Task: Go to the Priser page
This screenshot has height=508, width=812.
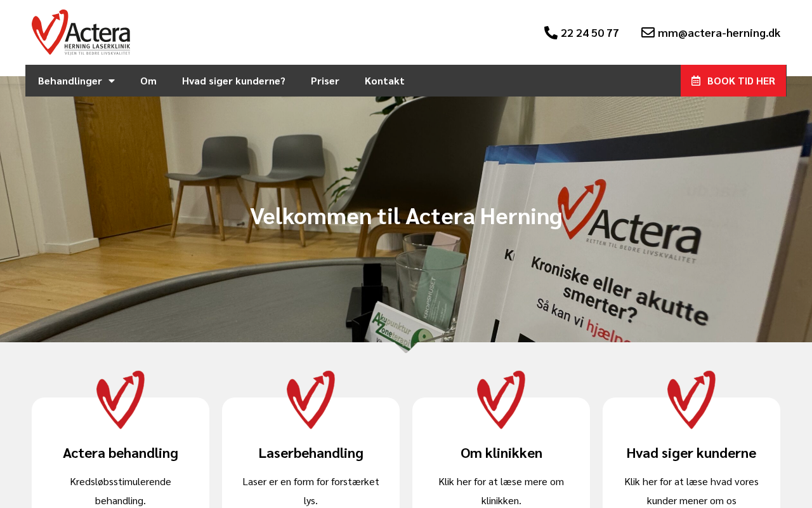Action: click(x=325, y=81)
